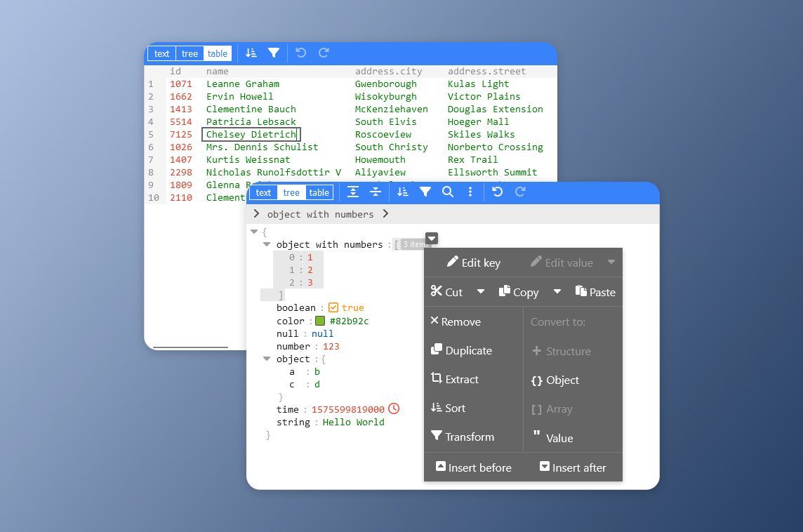
Task: Click cell 'Gwenborough' in city column
Action: point(385,84)
